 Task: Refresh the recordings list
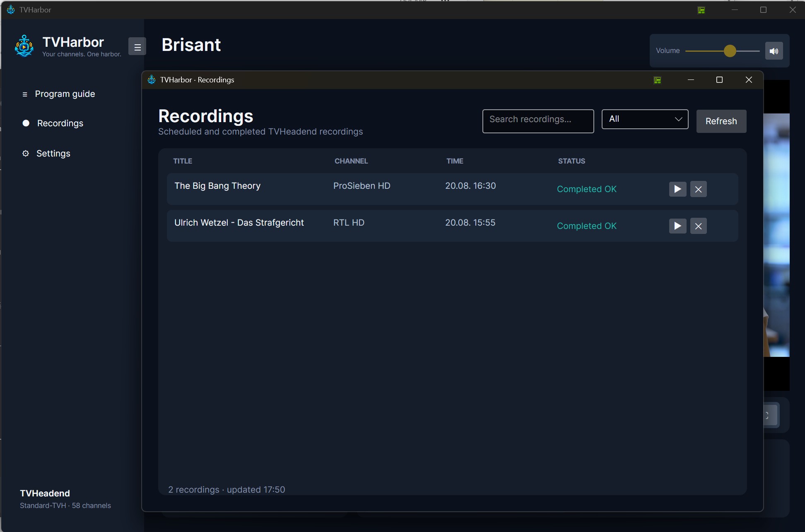pos(721,121)
